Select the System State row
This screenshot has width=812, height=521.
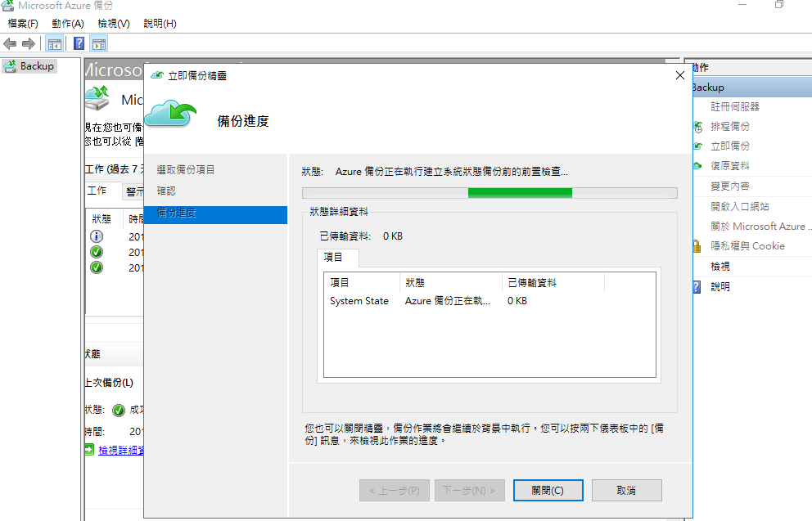coord(489,301)
